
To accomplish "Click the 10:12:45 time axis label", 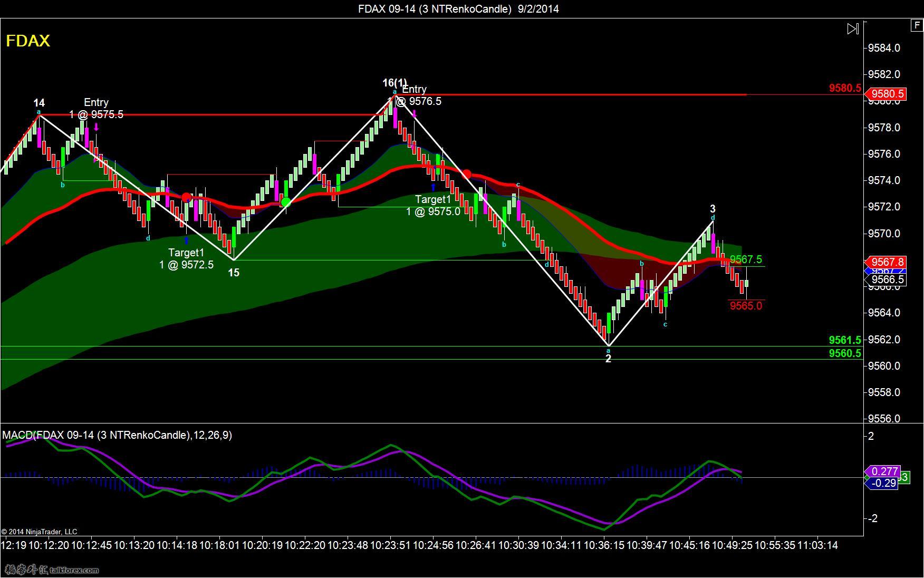I will [91, 545].
